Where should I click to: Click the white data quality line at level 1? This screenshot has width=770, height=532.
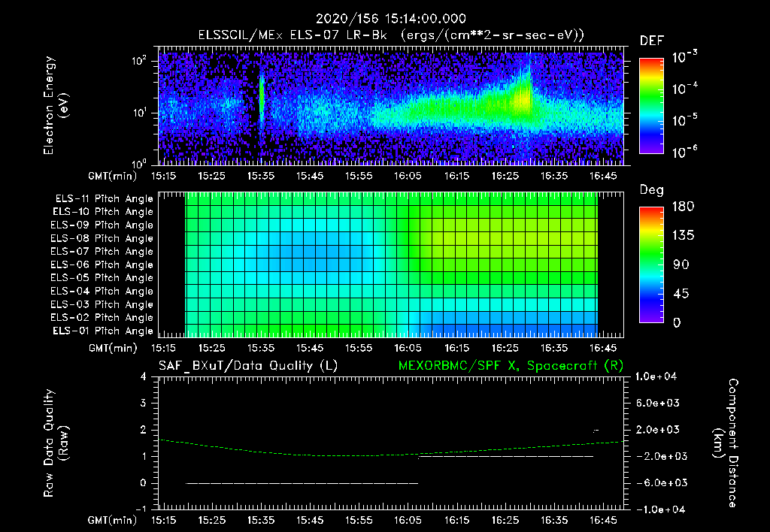click(x=506, y=456)
